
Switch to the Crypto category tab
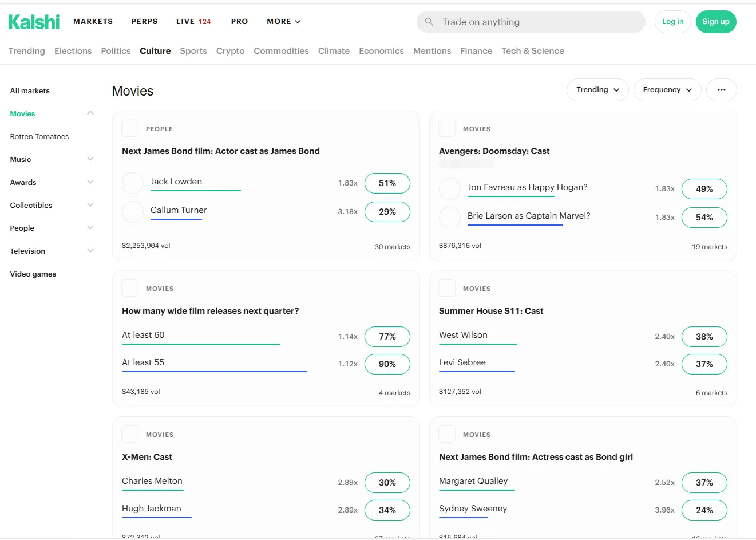tap(231, 51)
